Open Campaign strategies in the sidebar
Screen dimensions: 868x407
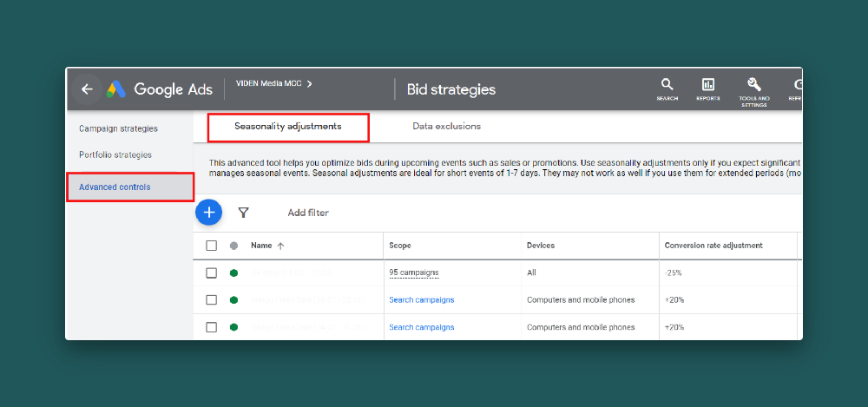pos(118,128)
